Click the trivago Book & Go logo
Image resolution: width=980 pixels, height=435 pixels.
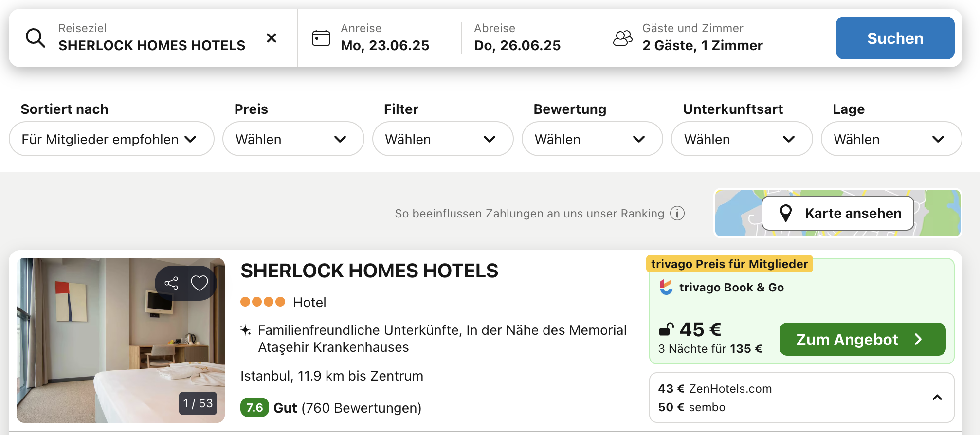[666, 287]
